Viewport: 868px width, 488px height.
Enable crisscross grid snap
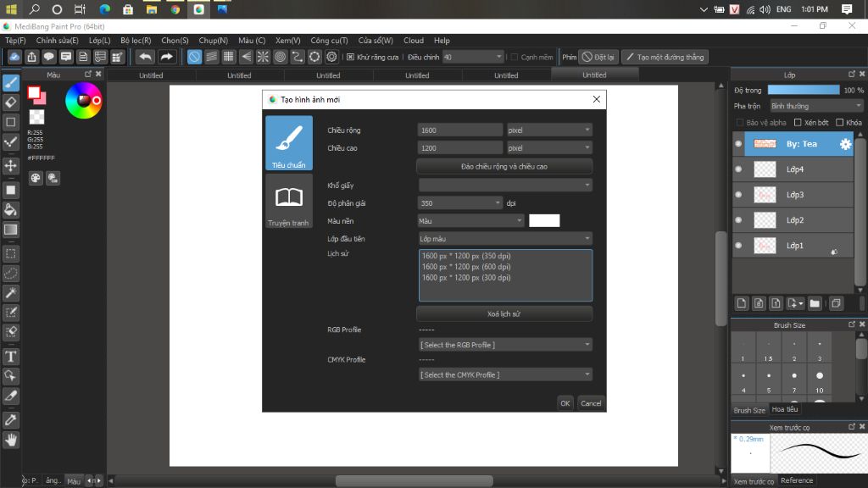coord(229,57)
